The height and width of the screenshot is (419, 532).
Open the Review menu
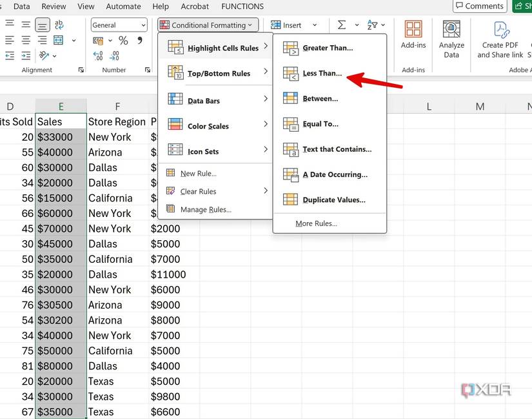pos(54,6)
